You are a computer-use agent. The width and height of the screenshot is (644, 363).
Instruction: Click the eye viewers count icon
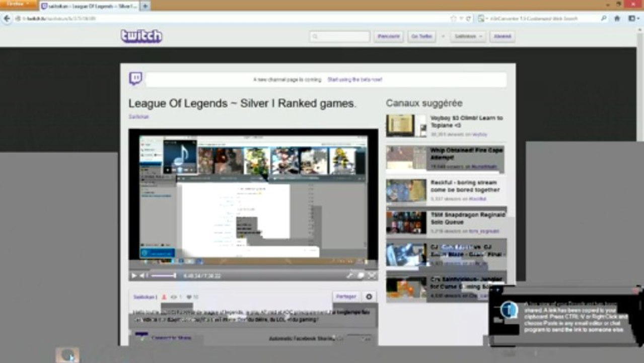[x=174, y=297]
